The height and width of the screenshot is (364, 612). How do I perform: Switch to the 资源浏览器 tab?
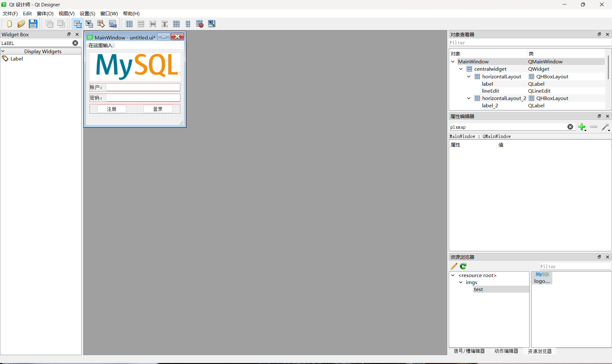[x=540, y=351]
